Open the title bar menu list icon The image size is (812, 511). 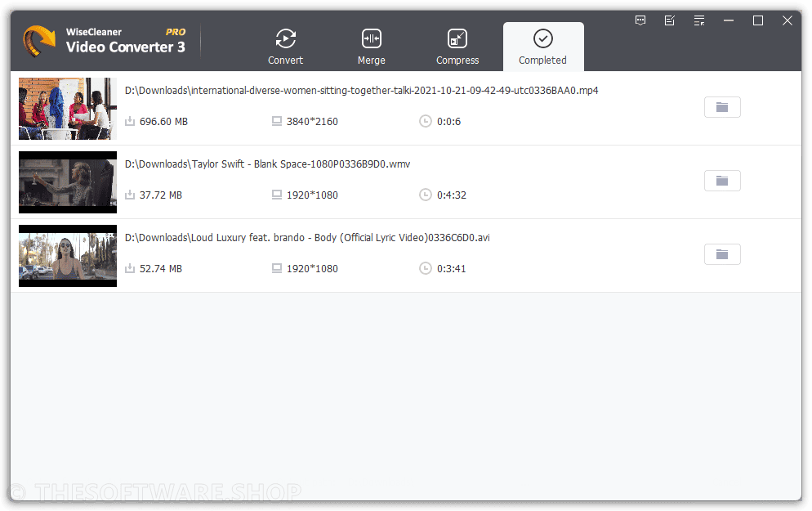tap(699, 20)
